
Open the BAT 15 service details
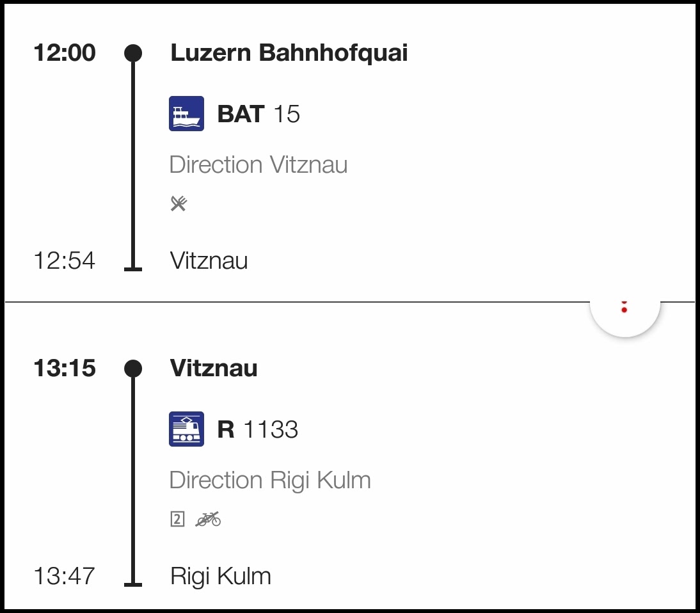point(259,114)
